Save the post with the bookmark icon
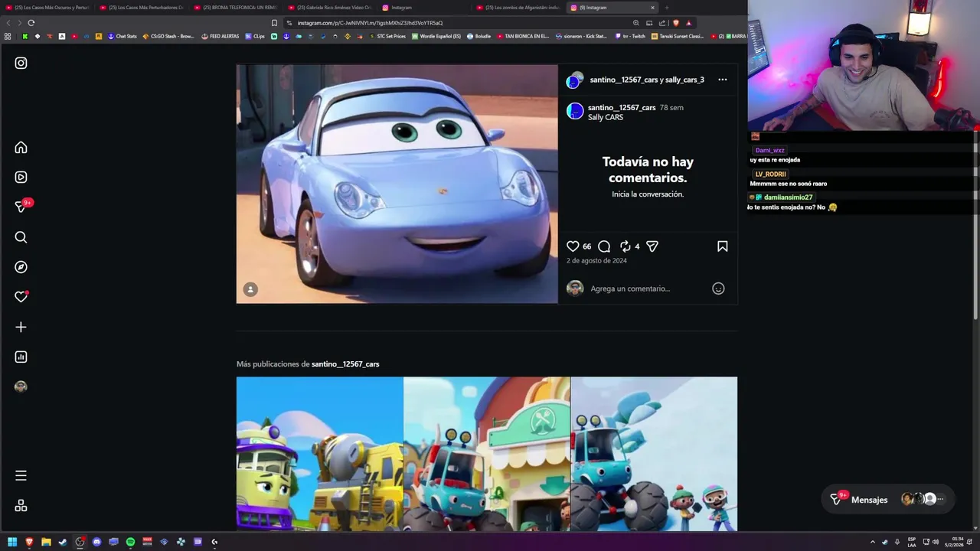 [x=722, y=246]
